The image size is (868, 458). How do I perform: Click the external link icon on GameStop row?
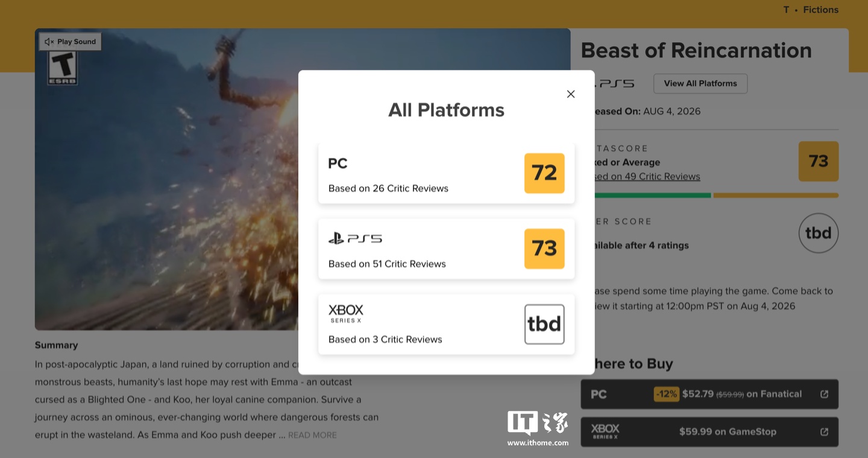click(x=825, y=432)
